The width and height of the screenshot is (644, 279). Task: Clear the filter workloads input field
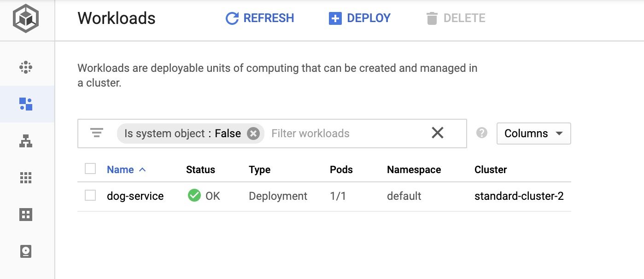pyautogui.click(x=437, y=133)
